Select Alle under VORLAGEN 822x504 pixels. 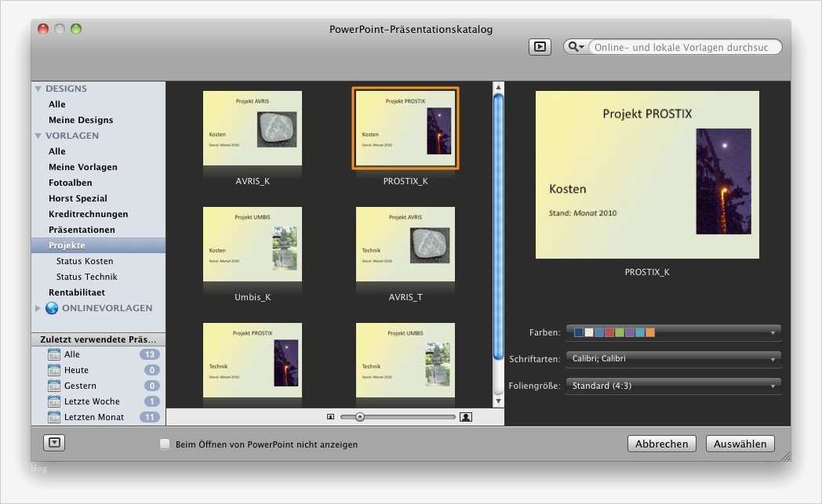[57, 151]
